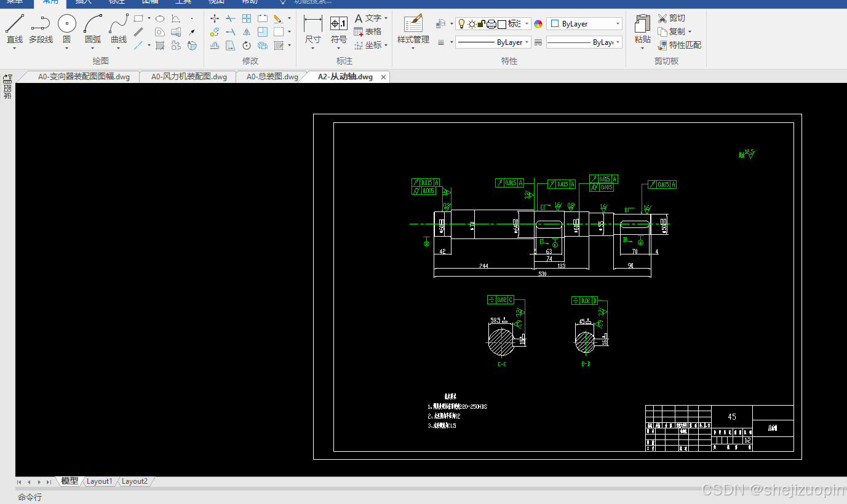Viewport: 847px width, 504px height.
Task: Click the Extend tool icon
Action: pyautogui.click(x=231, y=32)
